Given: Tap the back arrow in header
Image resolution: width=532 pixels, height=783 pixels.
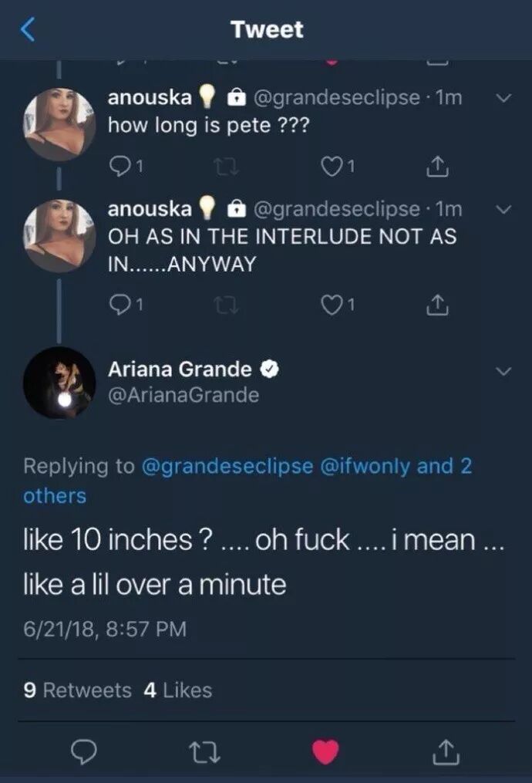Looking at the screenshot, I should [x=28, y=30].
